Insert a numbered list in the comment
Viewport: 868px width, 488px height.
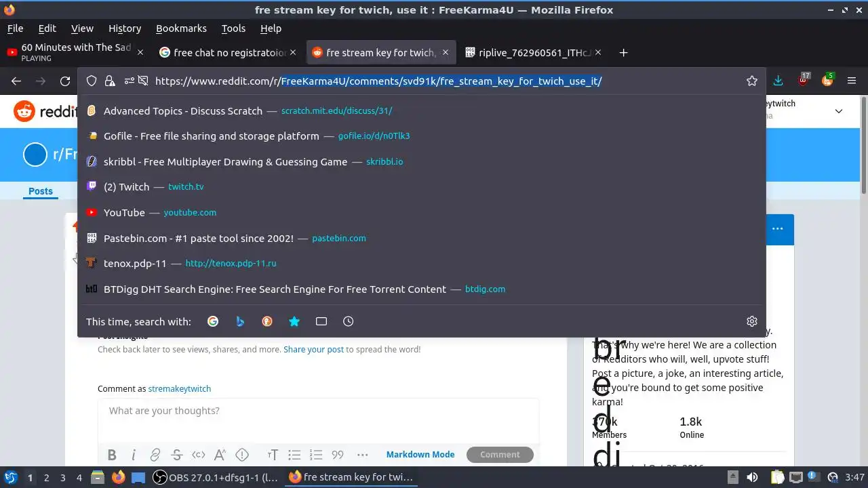click(316, 455)
